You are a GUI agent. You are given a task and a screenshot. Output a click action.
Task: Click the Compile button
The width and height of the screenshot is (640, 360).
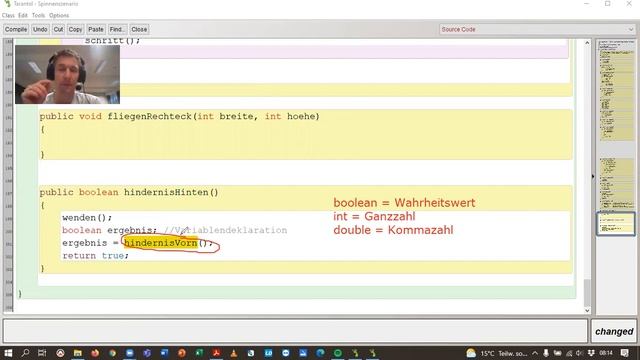click(x=16, y=29)
